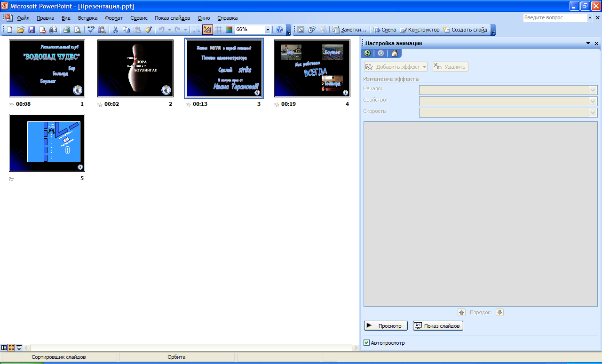The width and height of the screenshot is (602, 364).
Task: Uncheck the Автопросмотр checkbox
Action: [367, 343]
